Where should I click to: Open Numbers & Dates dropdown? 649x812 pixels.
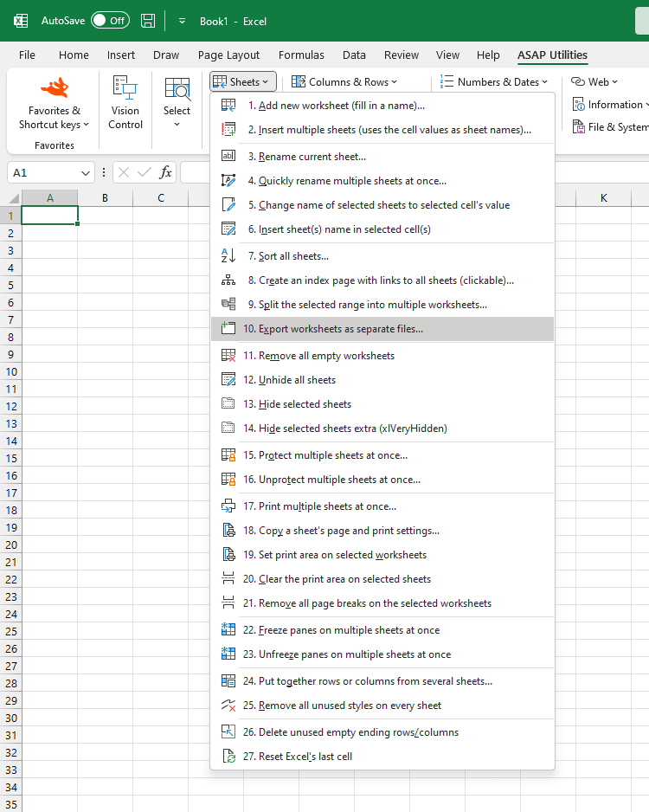tap(494, 82)
